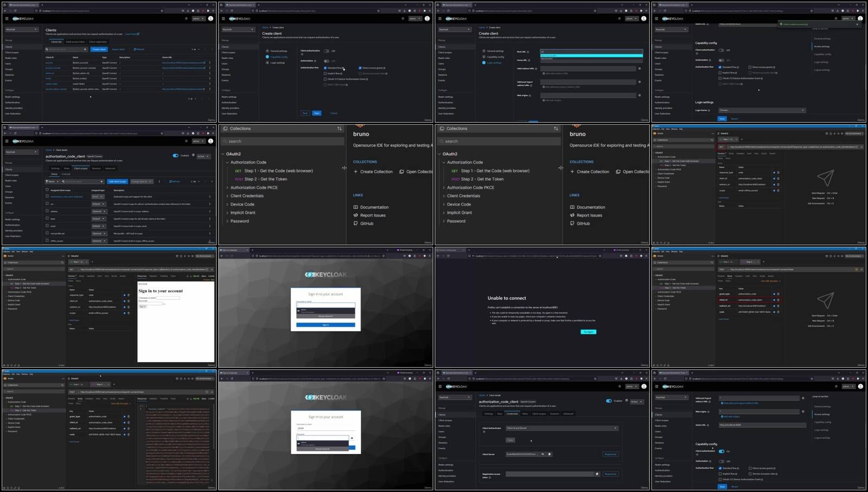Click the help icon under the Client Authenticator label
This screenshot has height=492, width=868.
coord(484,431)
